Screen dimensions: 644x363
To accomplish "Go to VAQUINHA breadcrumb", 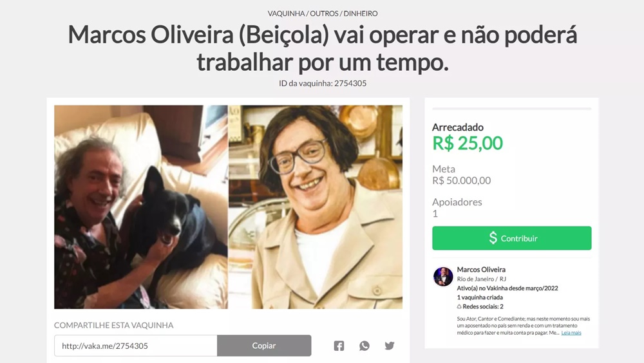I will point(286,14).
